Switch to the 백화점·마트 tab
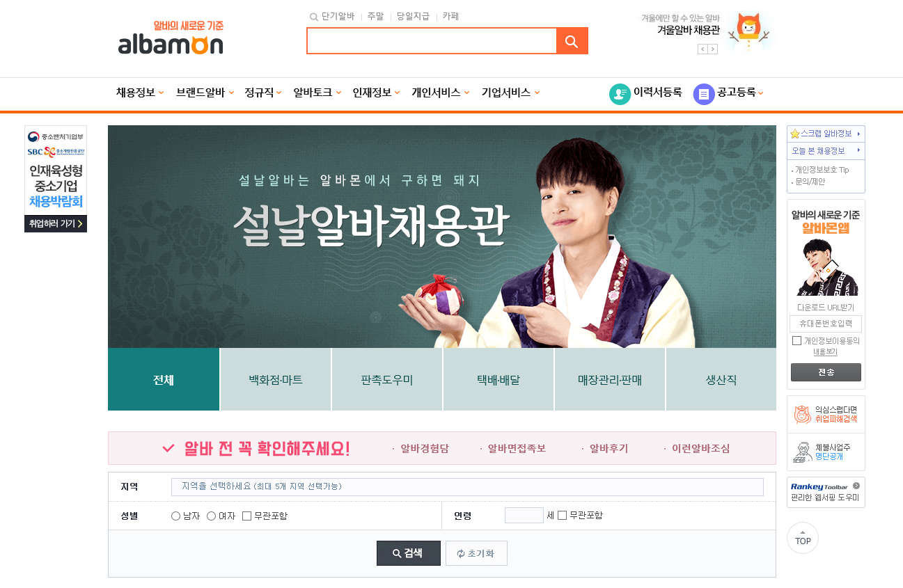The width and height of the screenshot is (903, 588). (x=276, y=380)
